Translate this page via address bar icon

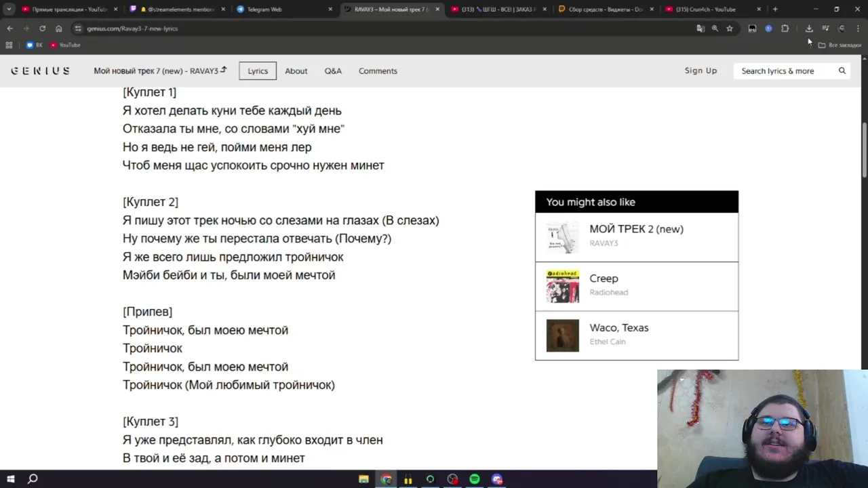tap(701, 28)
